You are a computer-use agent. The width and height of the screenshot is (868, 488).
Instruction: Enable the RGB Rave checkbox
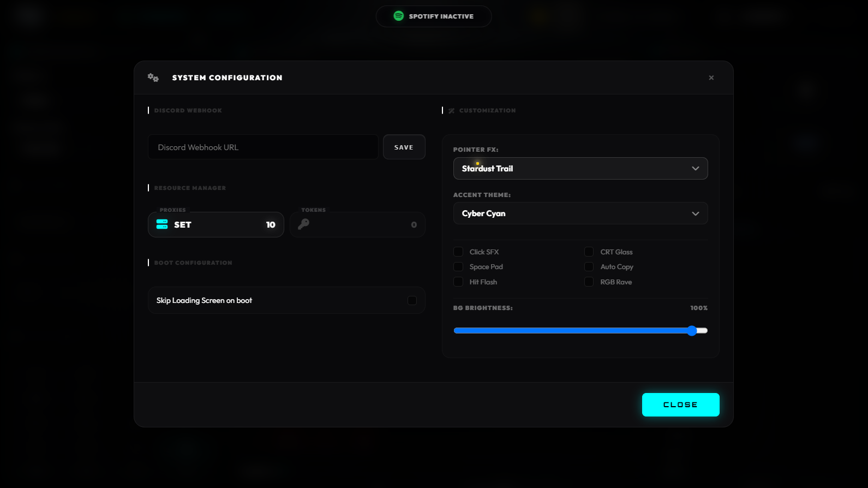pos(589,282)
